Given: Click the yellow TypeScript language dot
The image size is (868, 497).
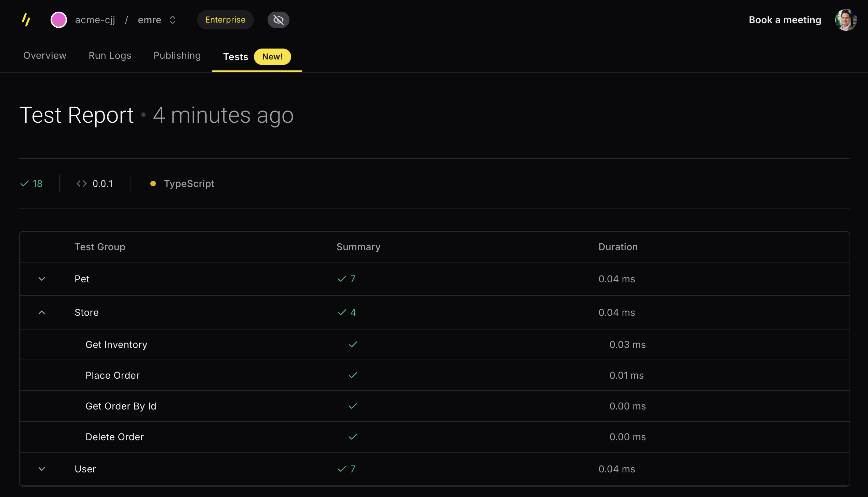Looking at the screenshot, I should (x=153, y=184).
